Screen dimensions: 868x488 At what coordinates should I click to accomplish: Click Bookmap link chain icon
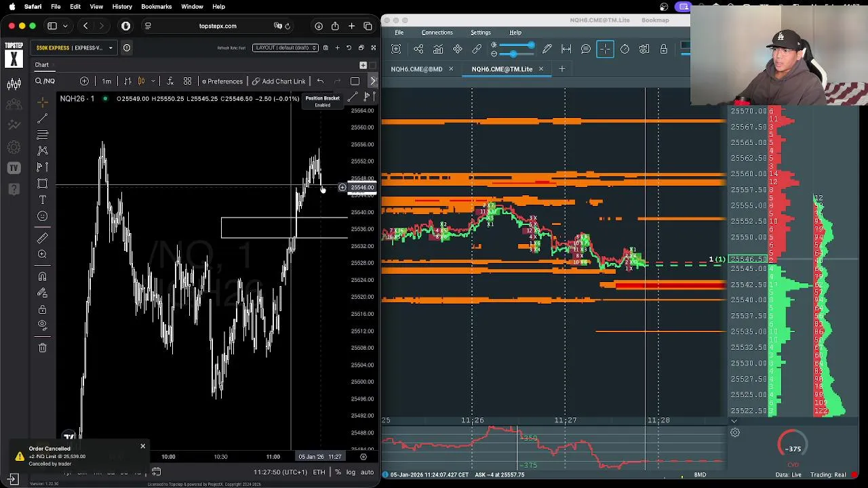[x=477, y=49]
